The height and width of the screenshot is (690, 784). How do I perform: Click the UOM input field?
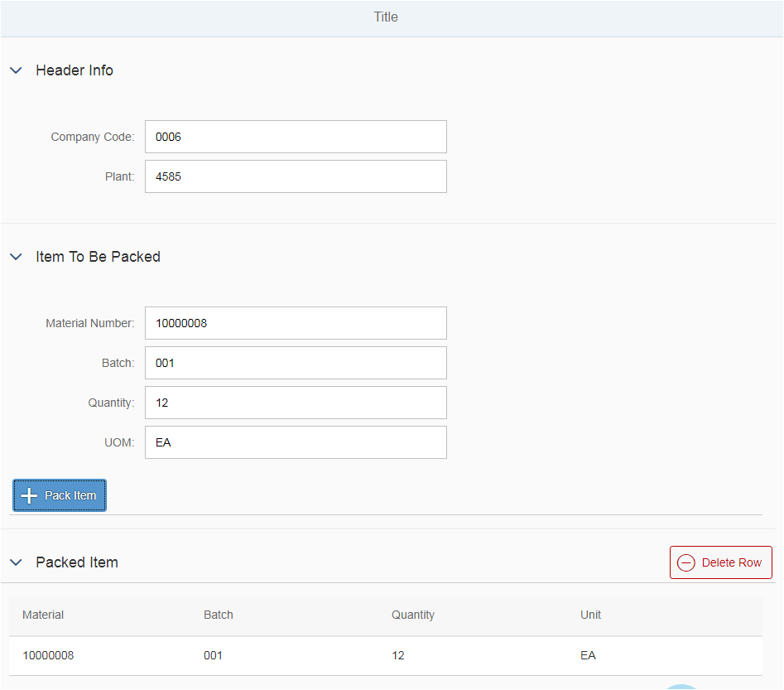(x=296, y=443)
